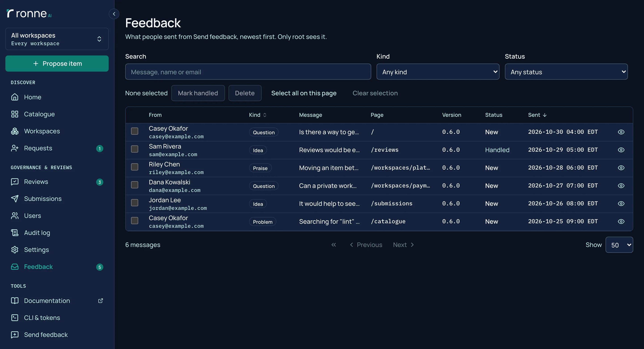
Task: Click the Feedback badge showing 5
Action: [x=100, y=267]
